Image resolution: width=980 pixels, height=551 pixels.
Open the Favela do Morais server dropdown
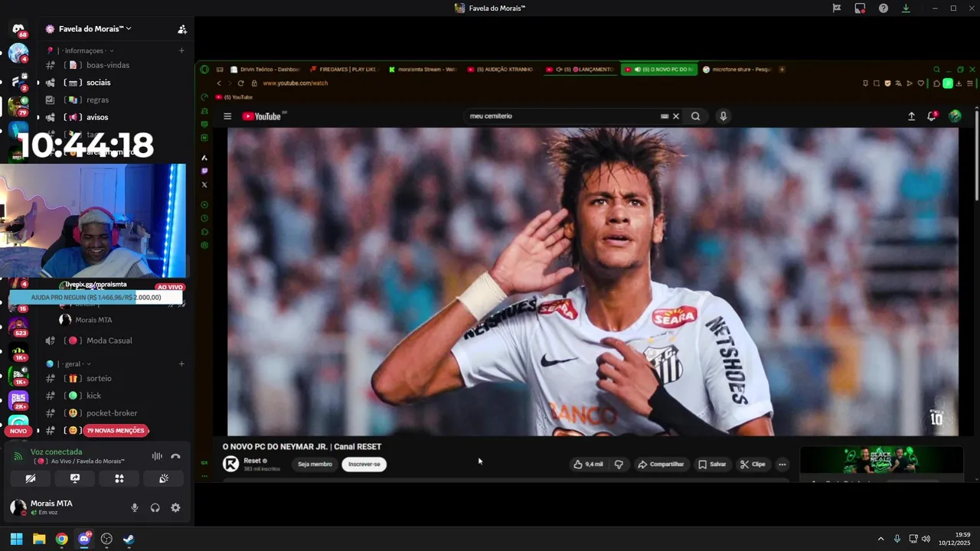coord(95,29)
